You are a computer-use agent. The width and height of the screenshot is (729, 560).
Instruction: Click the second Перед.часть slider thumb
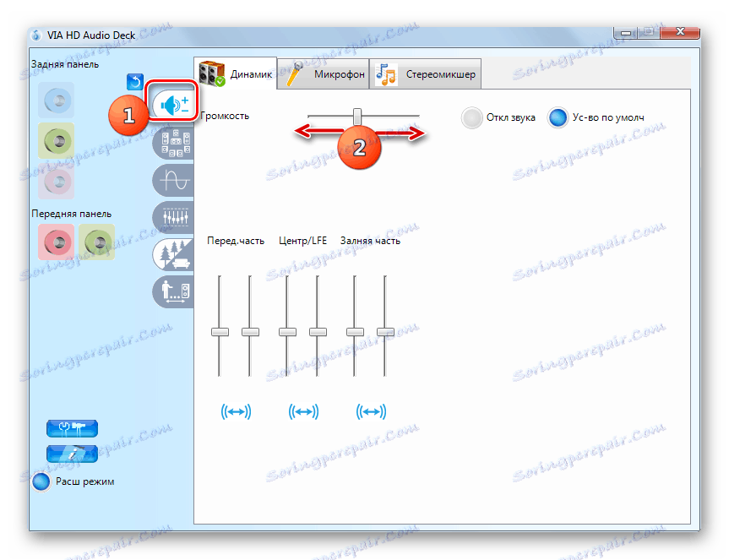point(250,332)
